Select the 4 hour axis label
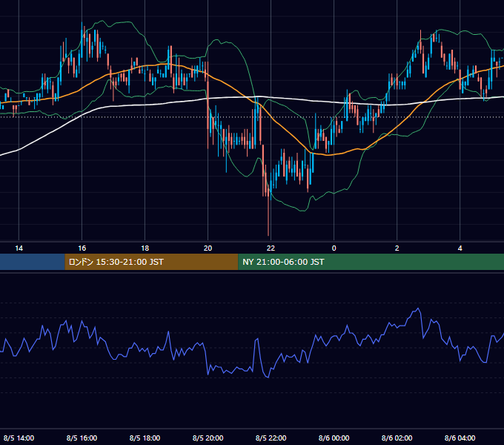Viewport: 504px width, 445px height. tap(460, 248)
